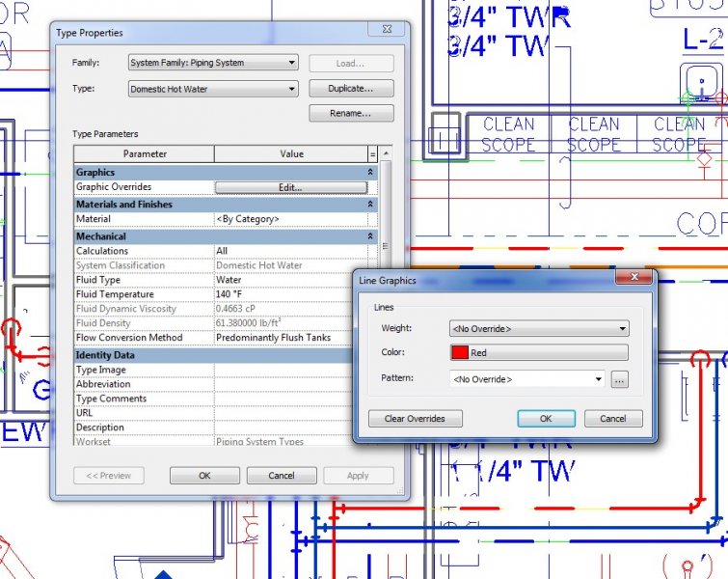
Task: Click the Parameter column header
Action: (145, 153)
